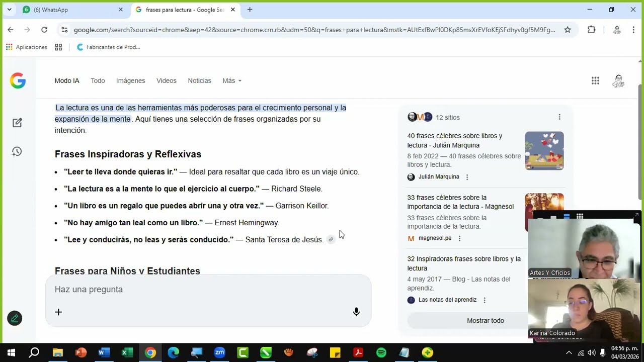Click the Richard Steele quote line

pos(193,189)
